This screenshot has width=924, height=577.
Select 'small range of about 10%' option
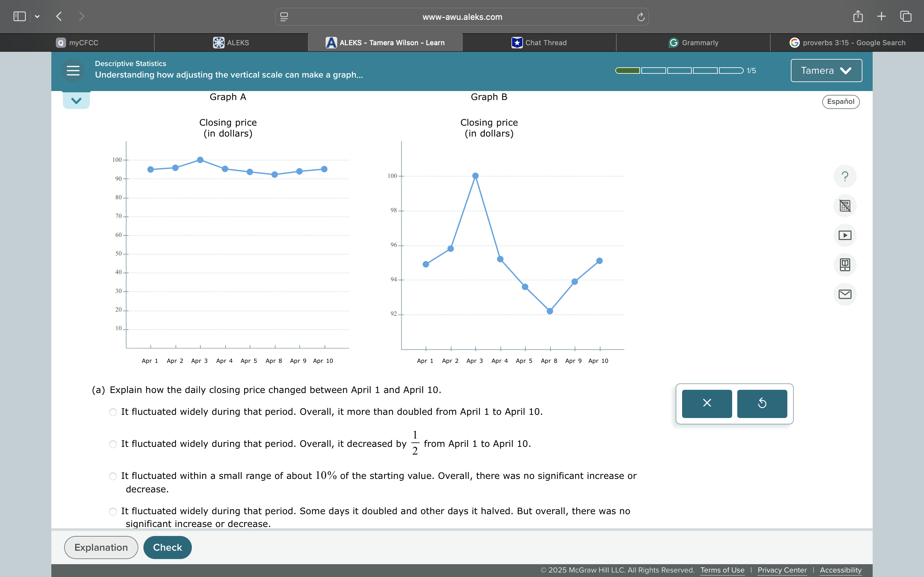click(x=113, y=476)
